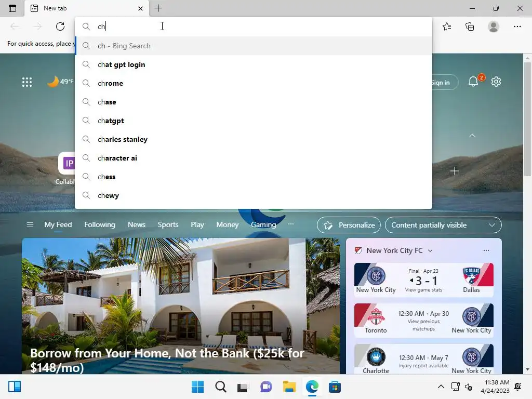Open the sports card more options ellipsis
Image resolution: width=532 pixels, height=399 pixels.
pos(486,250)
